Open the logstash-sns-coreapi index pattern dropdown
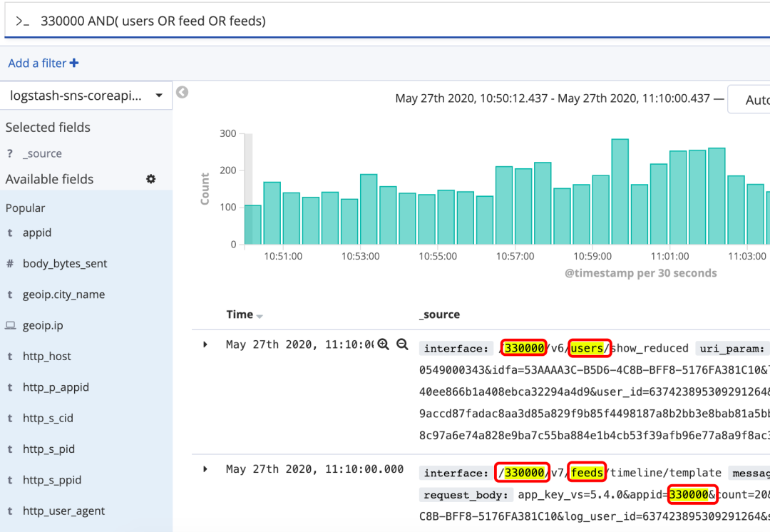Viewport: 770px width, 532px height. tap(86, 96)
